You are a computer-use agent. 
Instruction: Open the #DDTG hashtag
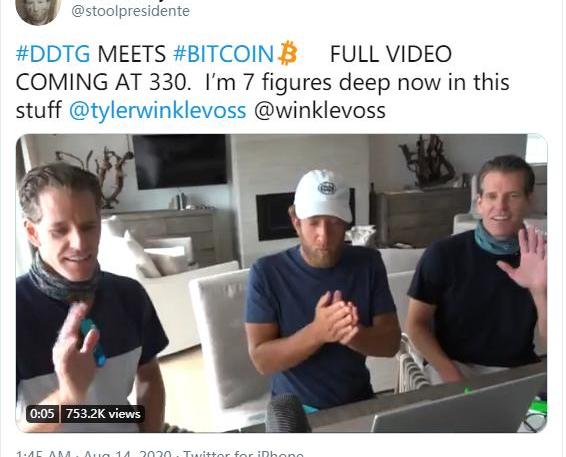click(x=53, y=54)
